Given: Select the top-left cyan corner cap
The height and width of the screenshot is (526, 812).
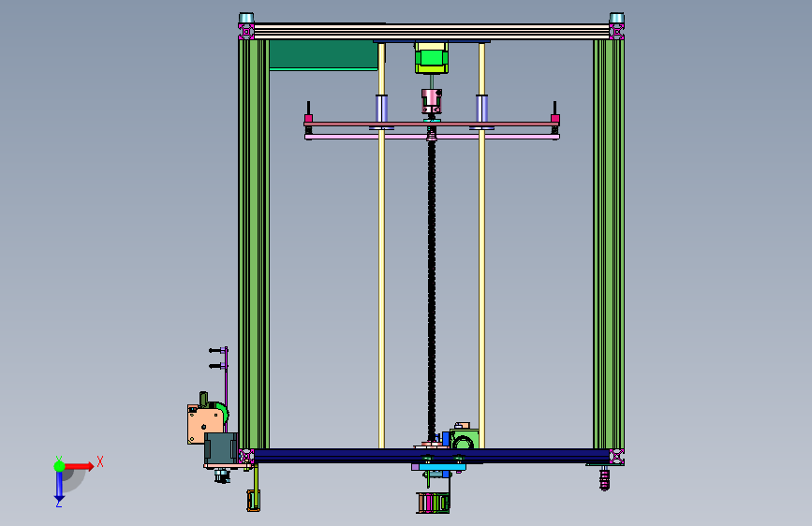Looking at the screenshot, I should (246, 18).
